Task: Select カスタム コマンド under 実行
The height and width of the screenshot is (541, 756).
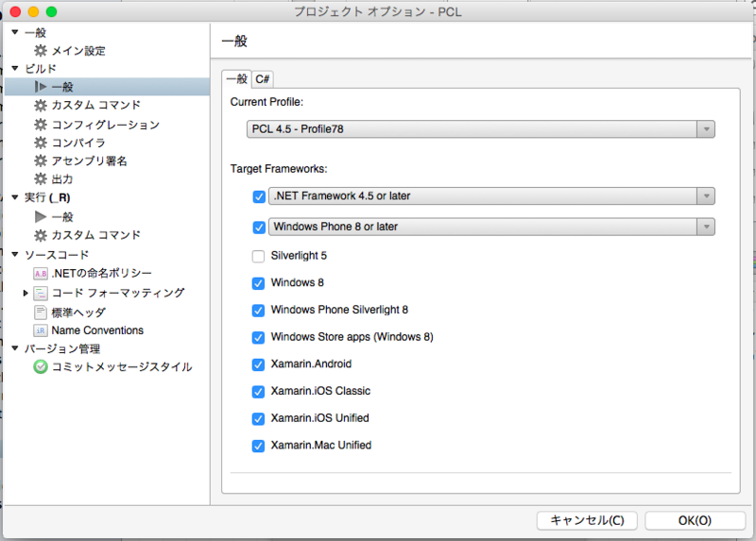Action: tap(96, 235)
